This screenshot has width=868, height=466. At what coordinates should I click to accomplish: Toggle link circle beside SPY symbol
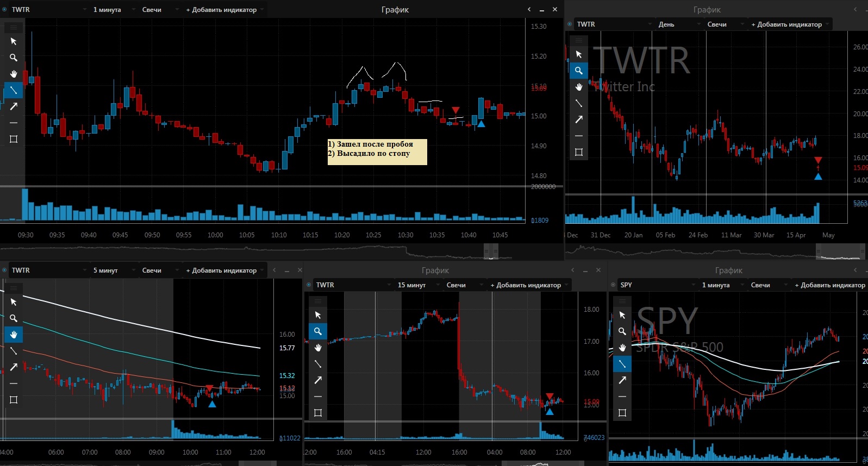[x=613, y=285]
